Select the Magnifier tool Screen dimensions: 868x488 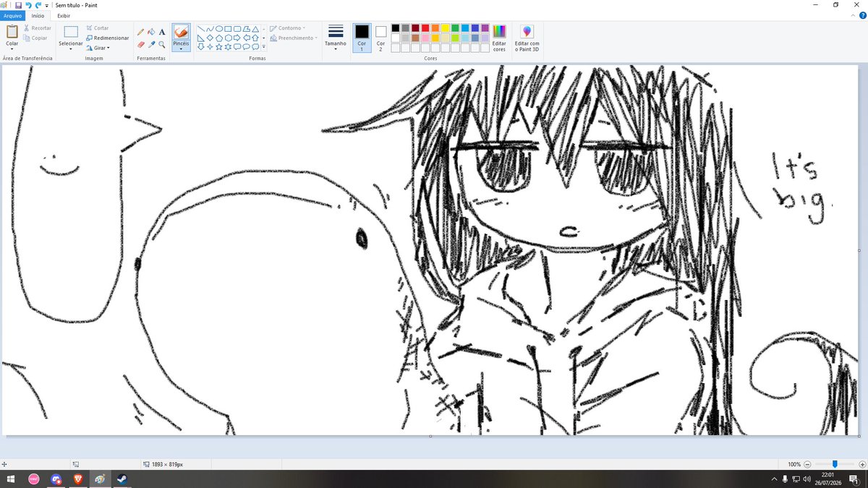pos(162,44)
